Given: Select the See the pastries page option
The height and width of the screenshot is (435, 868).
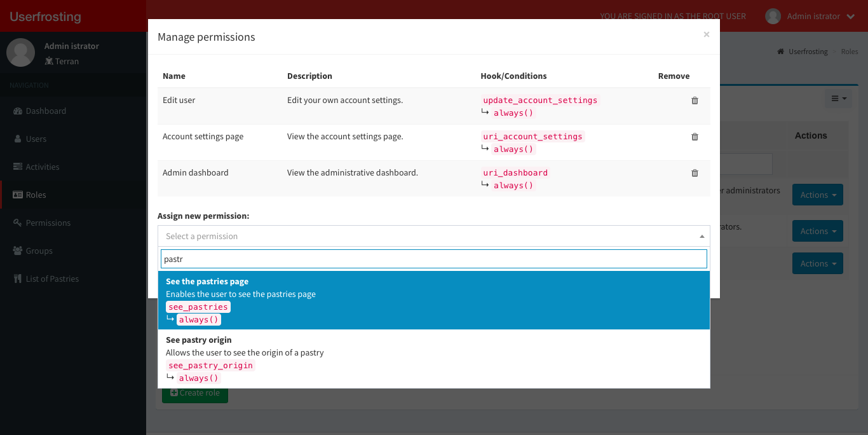Looking at the screenshot, I should 433,300.
